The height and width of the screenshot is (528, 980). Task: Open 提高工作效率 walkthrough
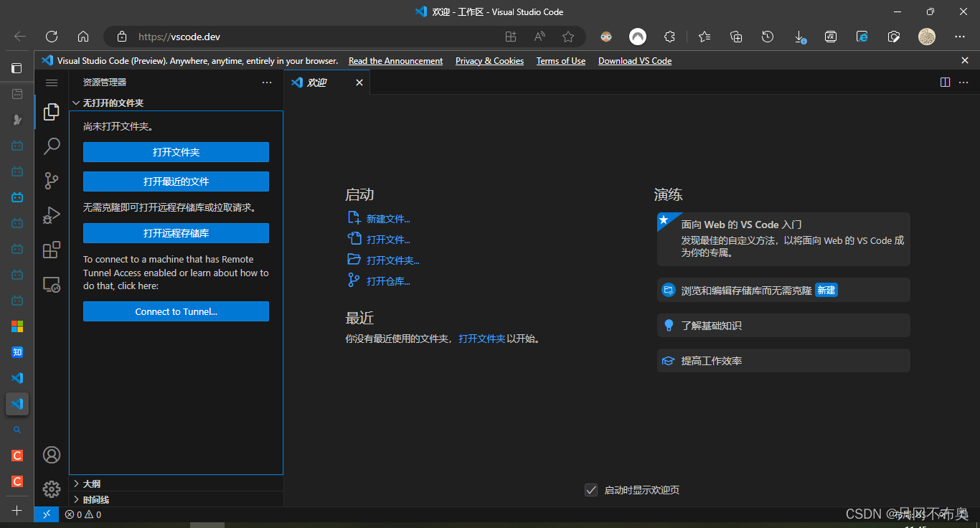tap(783, 361)
